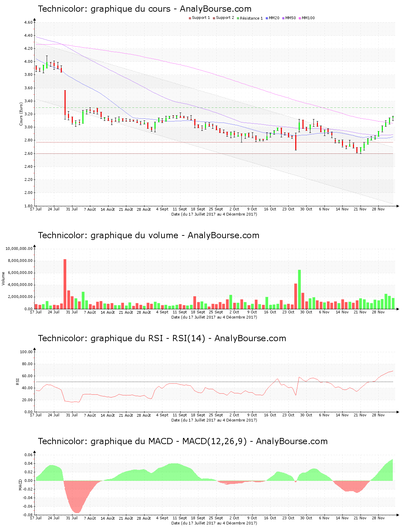Click the Support 1 legend color swatch

(x=190, y=18)
